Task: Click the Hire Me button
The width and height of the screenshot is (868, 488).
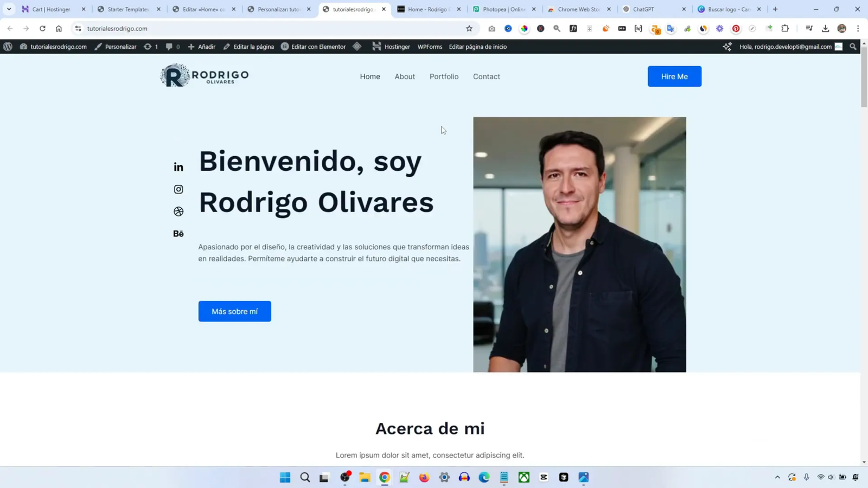Action: [x=674, y=76]
